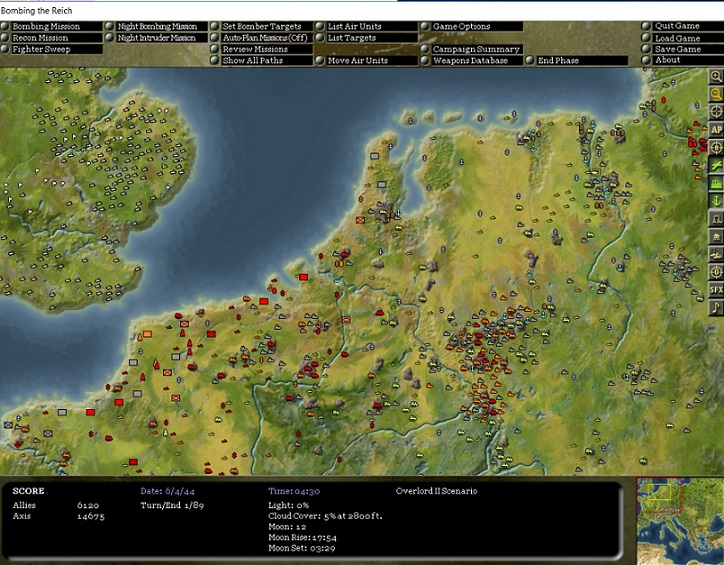This screenshot has height=565, width=724.
Task: Click the minimap in the bottom-right corner
Action: (680, 521)
